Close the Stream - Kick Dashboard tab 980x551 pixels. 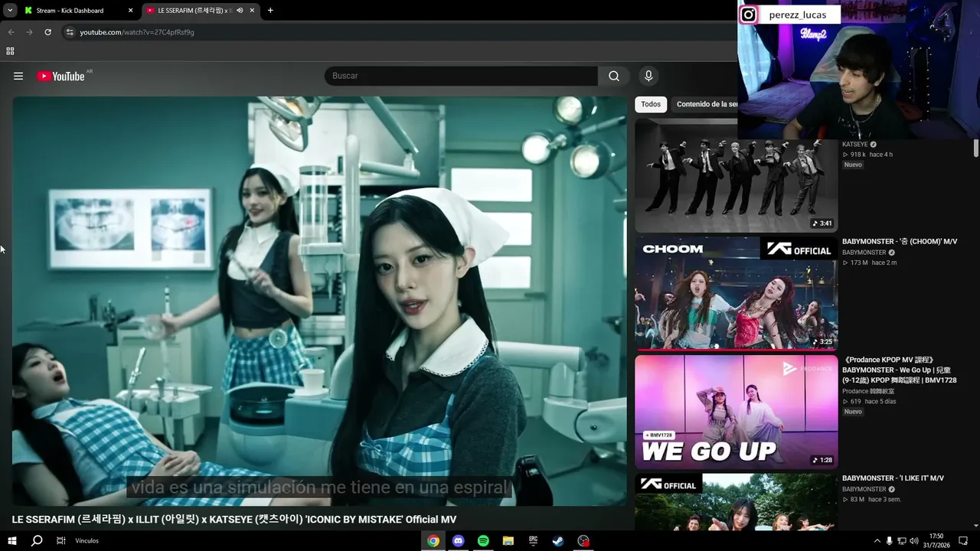[x=130, y=11]
